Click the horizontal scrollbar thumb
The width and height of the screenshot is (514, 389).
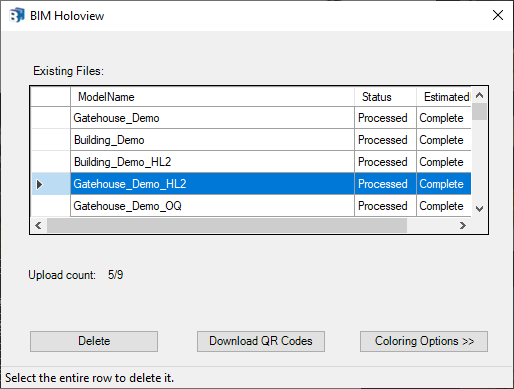(x=227, y=226)
